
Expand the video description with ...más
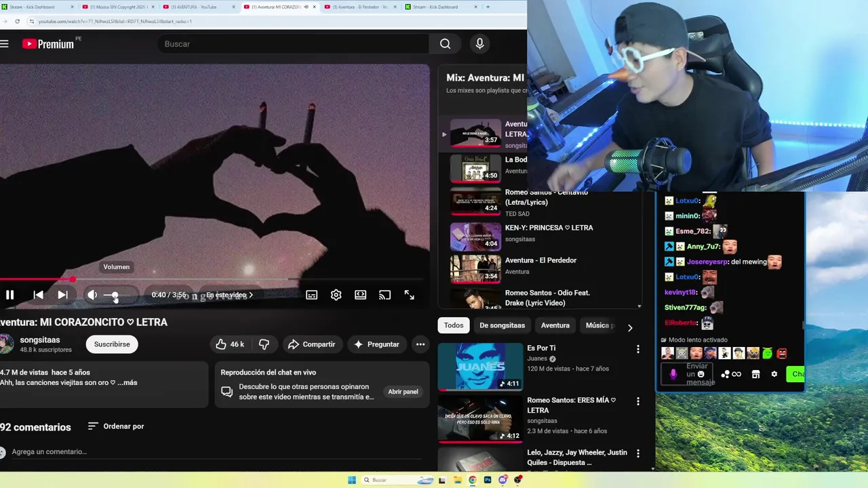127,383
